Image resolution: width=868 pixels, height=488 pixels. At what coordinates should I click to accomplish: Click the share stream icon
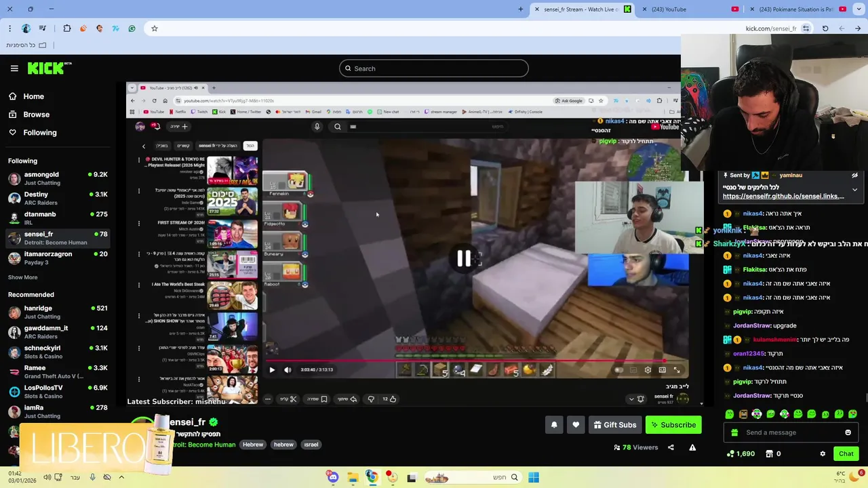coord(671,447)
